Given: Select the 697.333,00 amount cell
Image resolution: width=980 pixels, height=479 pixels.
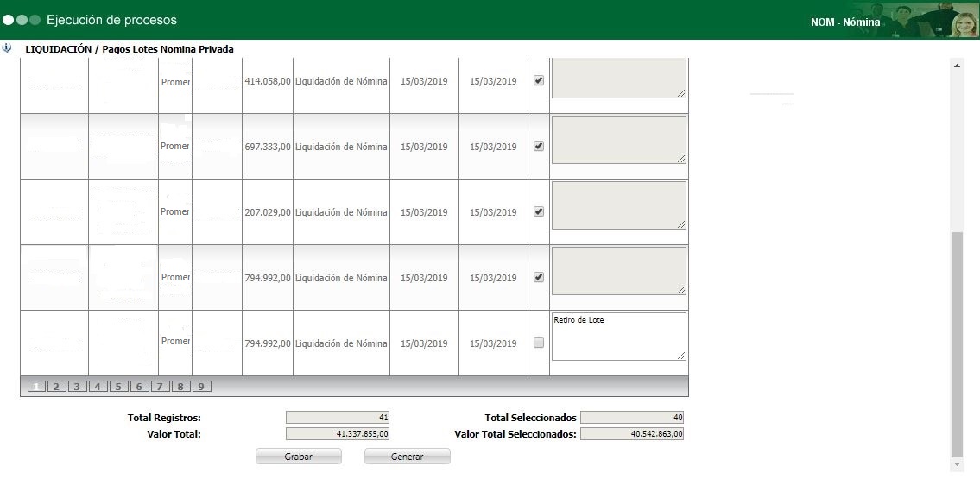Looking at the screenshot, I should point(268,147).
